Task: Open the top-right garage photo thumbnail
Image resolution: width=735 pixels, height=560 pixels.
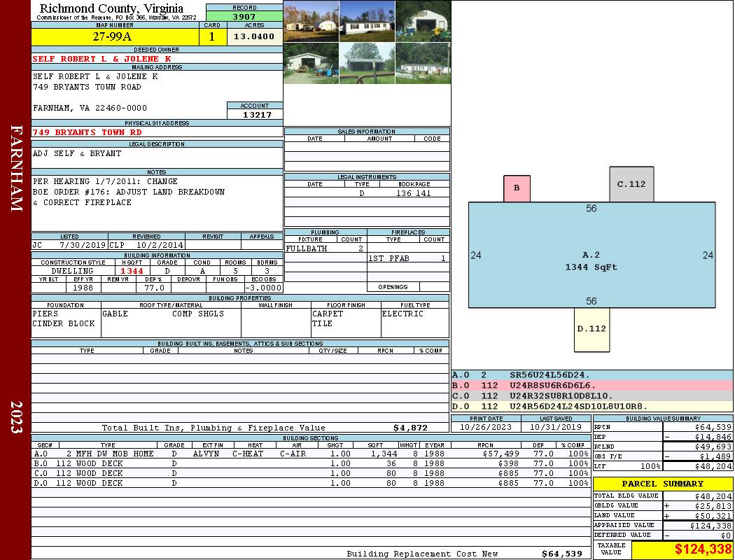Action: 423,21
